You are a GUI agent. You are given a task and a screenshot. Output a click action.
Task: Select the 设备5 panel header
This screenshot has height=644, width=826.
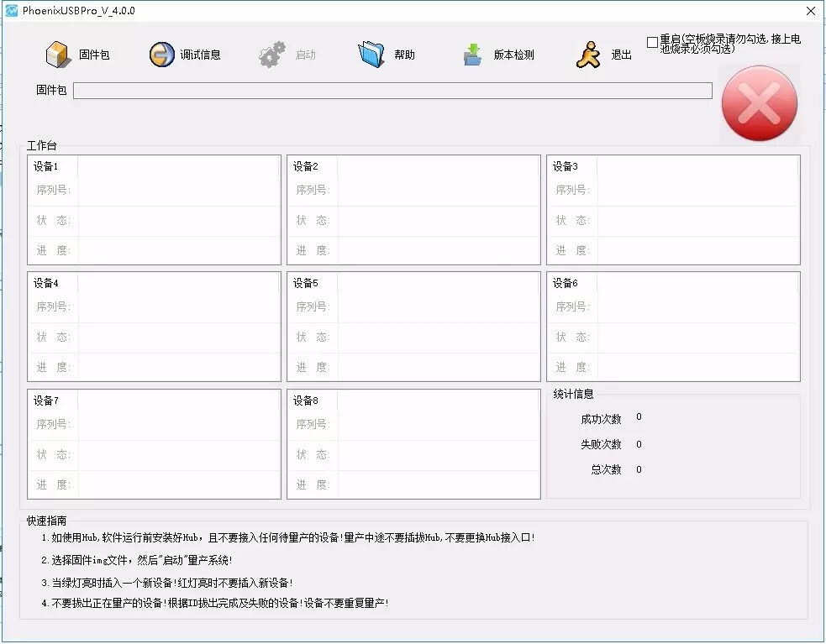[x=413, y=283]
